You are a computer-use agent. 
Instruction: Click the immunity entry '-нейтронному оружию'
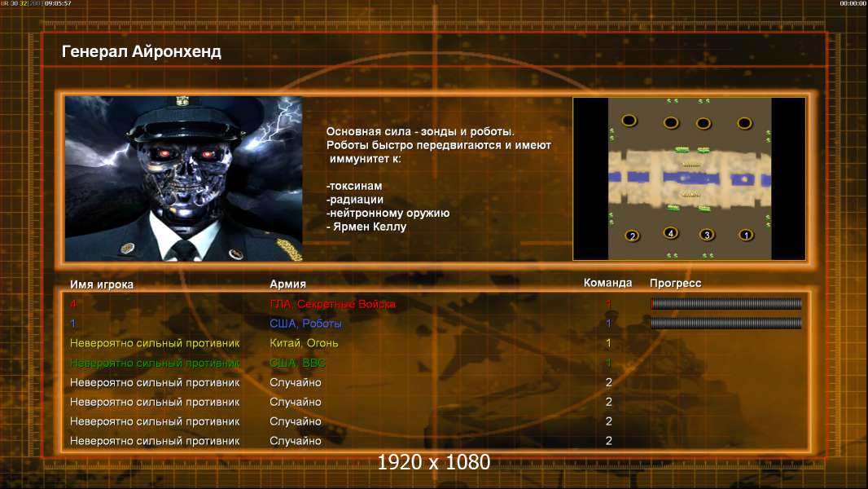388,214
